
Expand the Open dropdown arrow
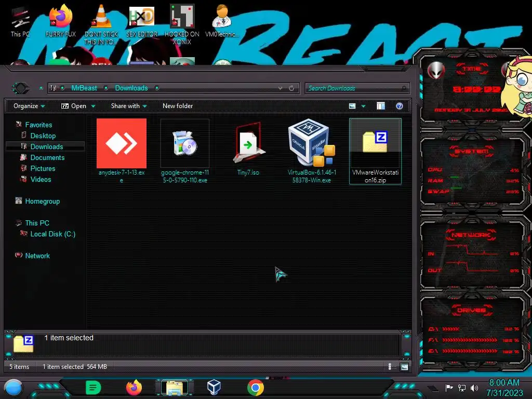[94, 106]
